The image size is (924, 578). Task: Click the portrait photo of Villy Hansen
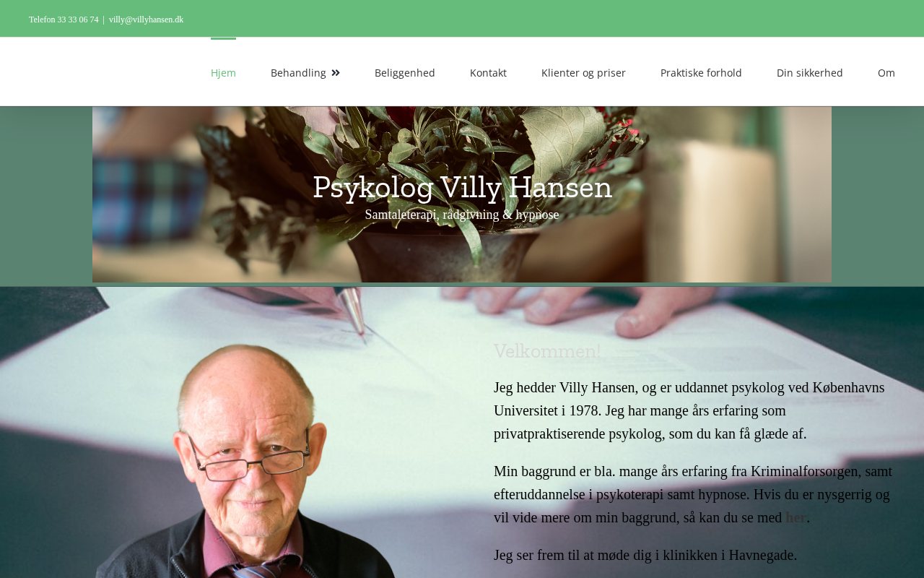tap(245, 462)
